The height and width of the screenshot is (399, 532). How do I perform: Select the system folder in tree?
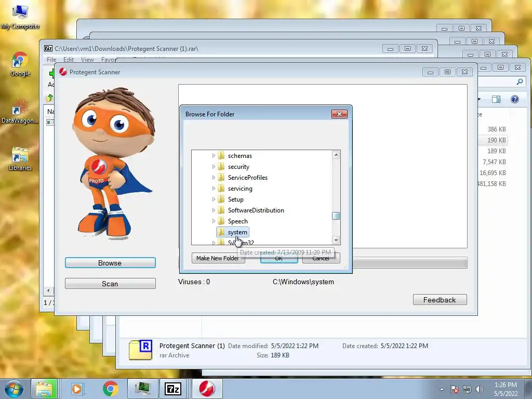tap(233, 232)
